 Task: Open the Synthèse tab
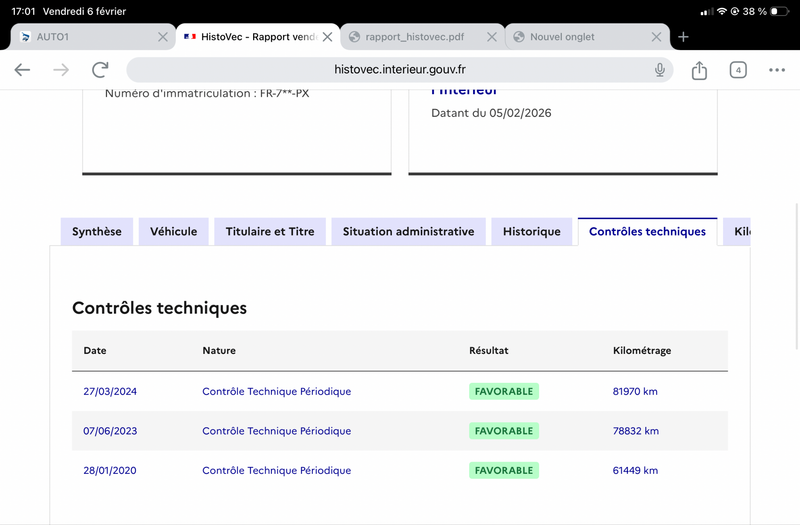tap(97, 231)
